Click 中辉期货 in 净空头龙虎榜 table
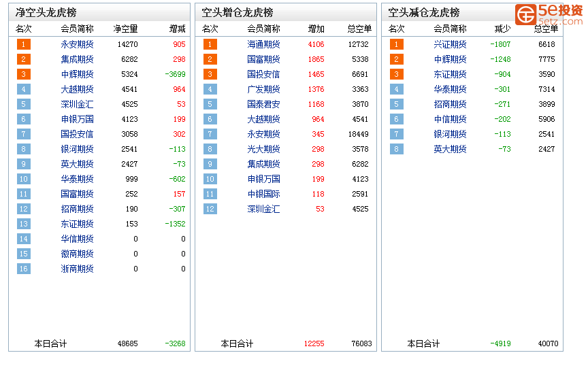The height and width of the screenshot is (370, 588). click(x=77, y=74)
